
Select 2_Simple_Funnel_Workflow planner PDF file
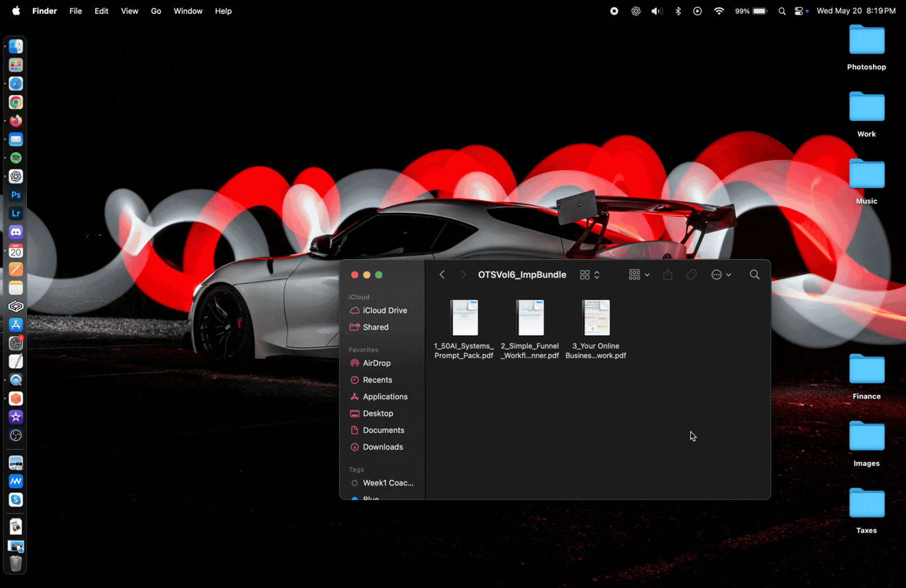pos(530,329)
